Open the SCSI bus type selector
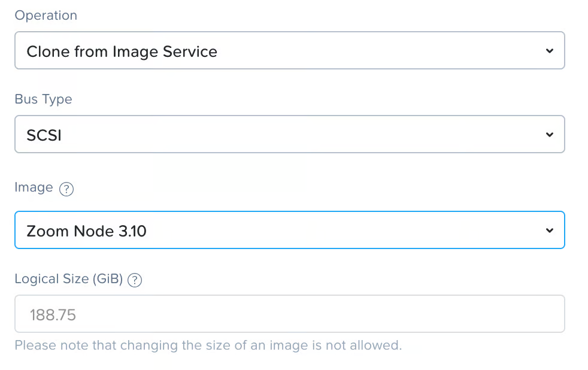Viewport: 588px width, 370px height. point(289,135)
